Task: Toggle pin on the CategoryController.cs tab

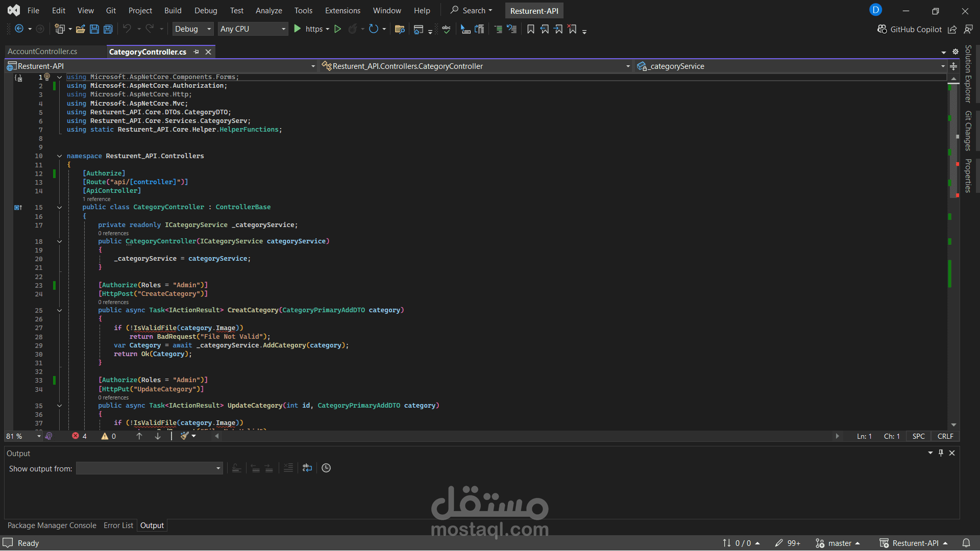Action: [x=196, y=52]
